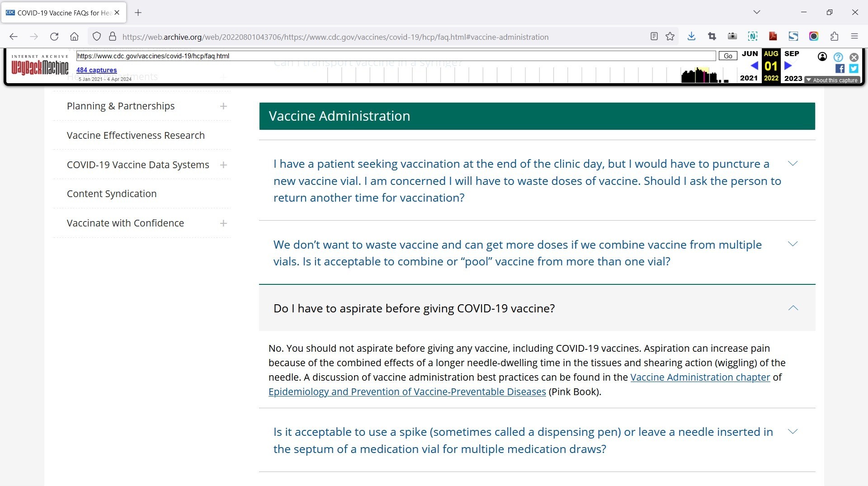Image resolution: width=868 pixels, height=486 pixels.
Task: Collapse the aspirate before giving vaccine question
Action: [793, 308]
